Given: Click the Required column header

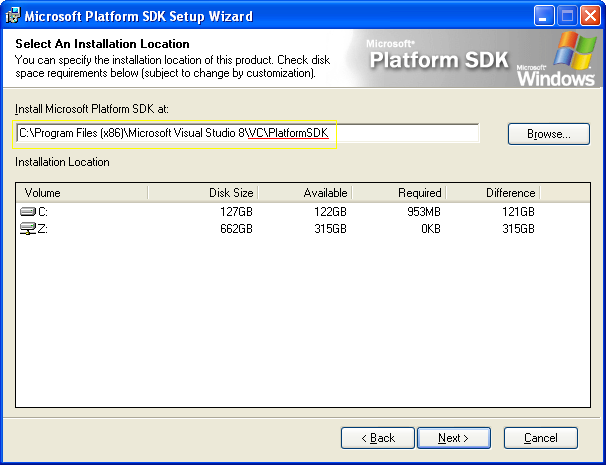Looking at the screenshot, I should coord(398,193).
